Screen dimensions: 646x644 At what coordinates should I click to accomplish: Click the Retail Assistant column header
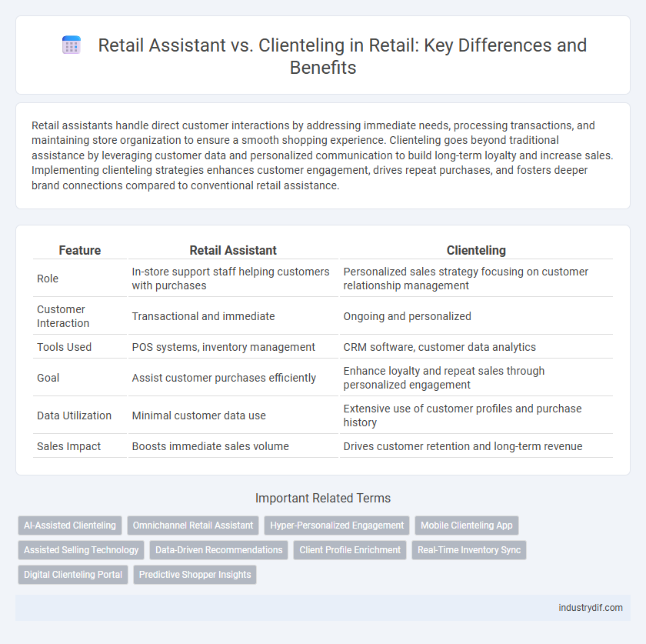(233, 250)
